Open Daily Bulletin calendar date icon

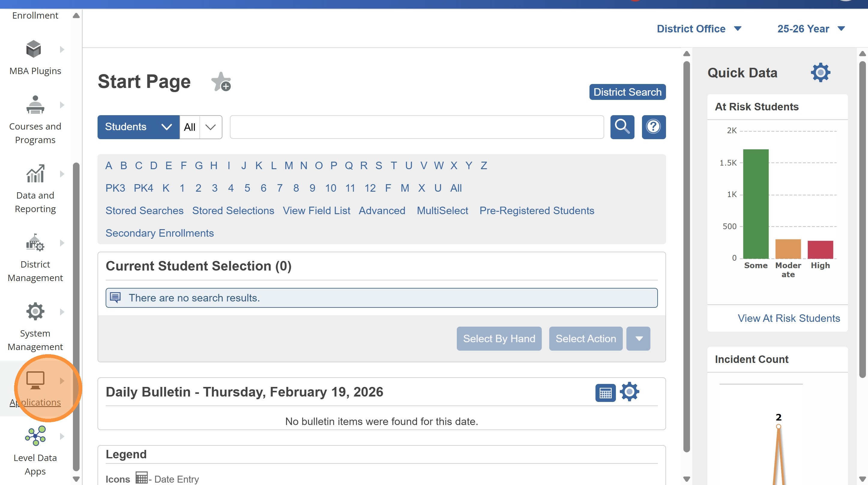pos(605,392)
